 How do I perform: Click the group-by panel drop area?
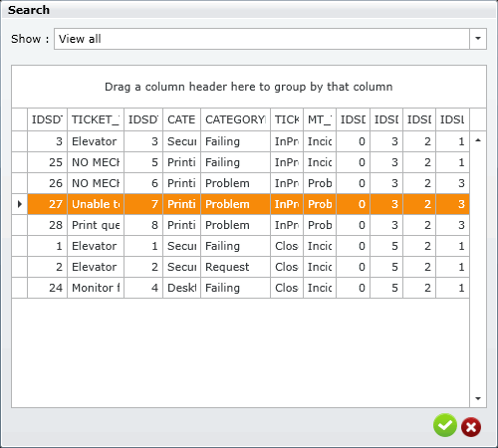[249, 87]
